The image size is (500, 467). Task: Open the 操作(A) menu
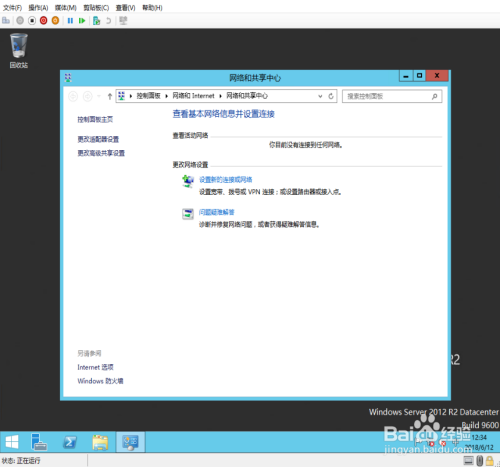pos(38,8)
